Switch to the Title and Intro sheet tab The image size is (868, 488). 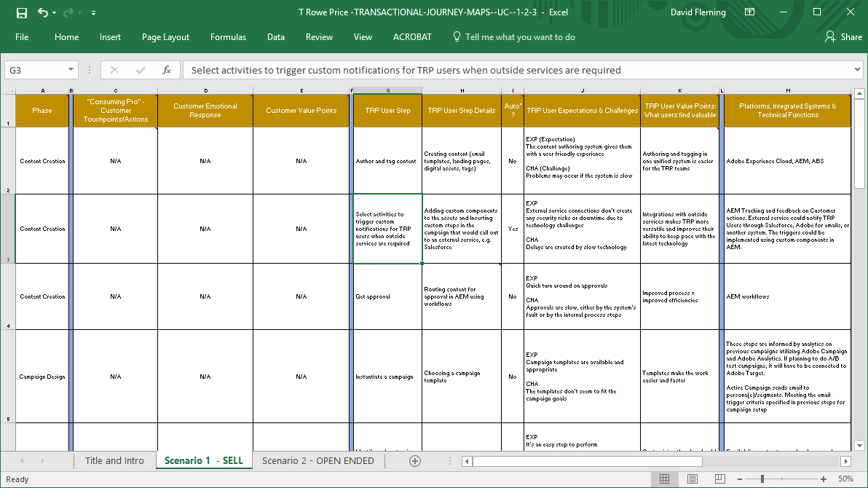tap(114, 461)
